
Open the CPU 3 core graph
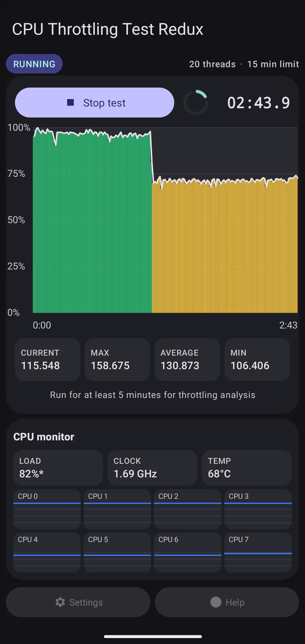pyautogui.click(x=258, y=509)
